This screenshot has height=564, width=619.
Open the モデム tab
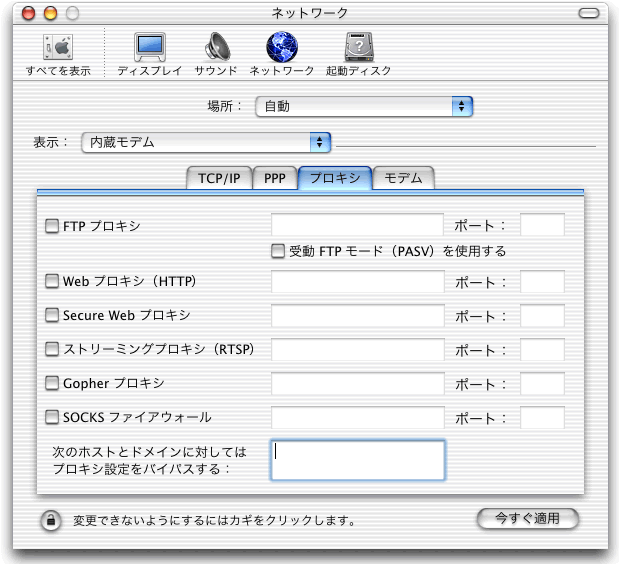pyautogui.click(x=404, y=179)
